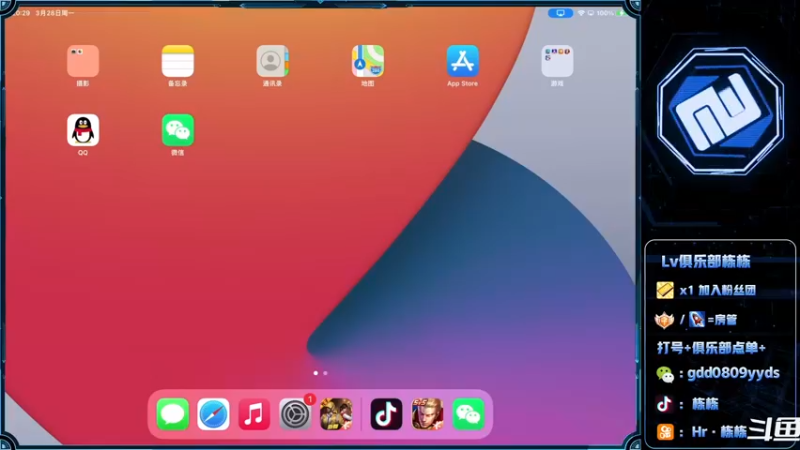This screenshot has width=800, height=450.
Task: Click the octagonal logo in overlay
Action: 720,111
